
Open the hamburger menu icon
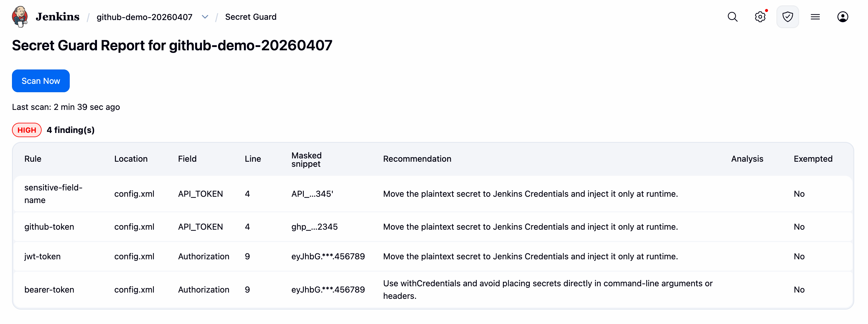click(815, 17)
